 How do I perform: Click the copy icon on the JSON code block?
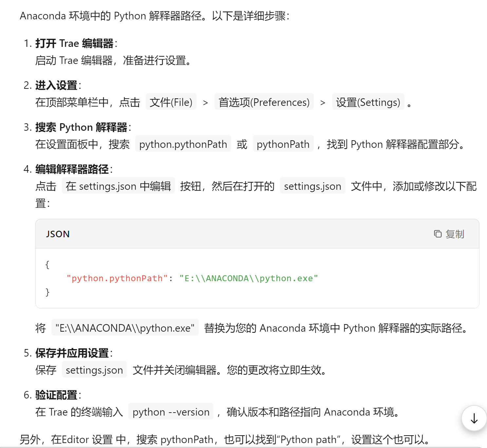(x=438, y=234)
